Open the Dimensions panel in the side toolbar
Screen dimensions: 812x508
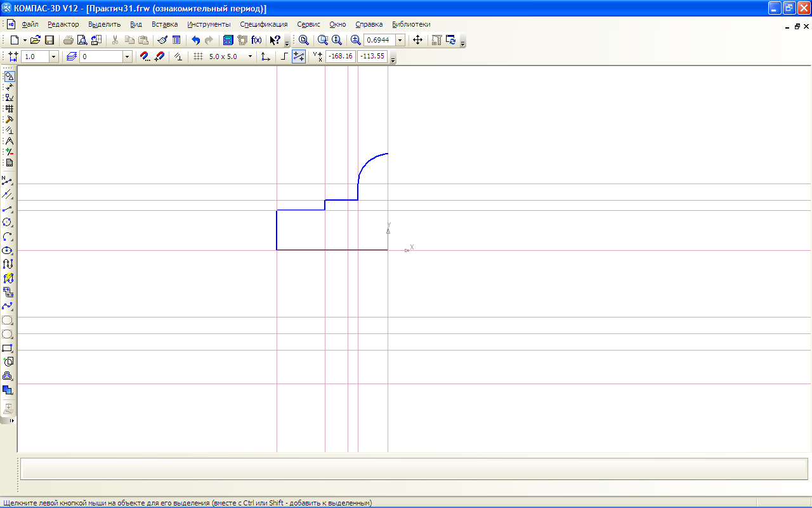click(9, 87)
